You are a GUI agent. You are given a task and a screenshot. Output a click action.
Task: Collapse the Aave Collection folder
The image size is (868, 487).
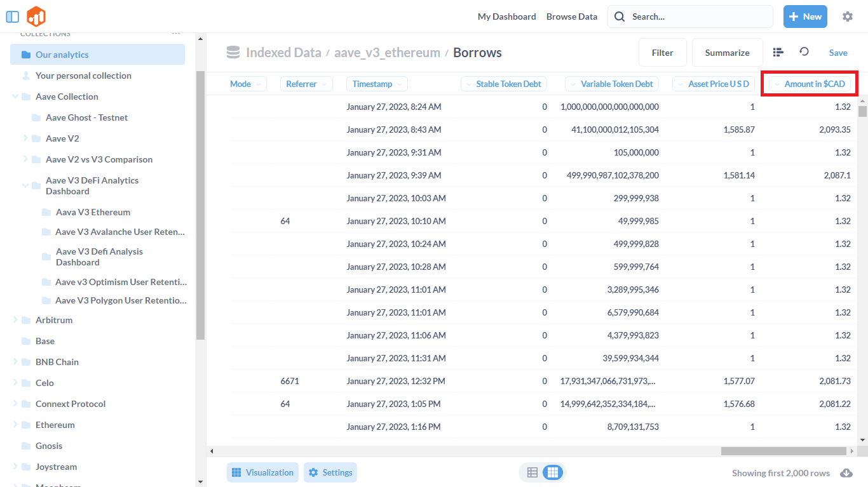(x=15, y=97)
